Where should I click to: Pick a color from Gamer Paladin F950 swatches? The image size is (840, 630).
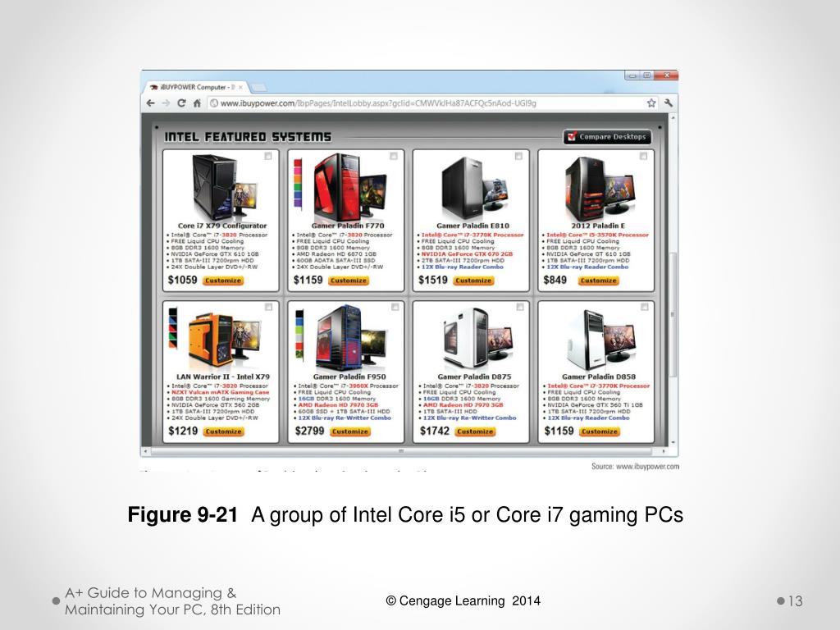coord(299,335)
